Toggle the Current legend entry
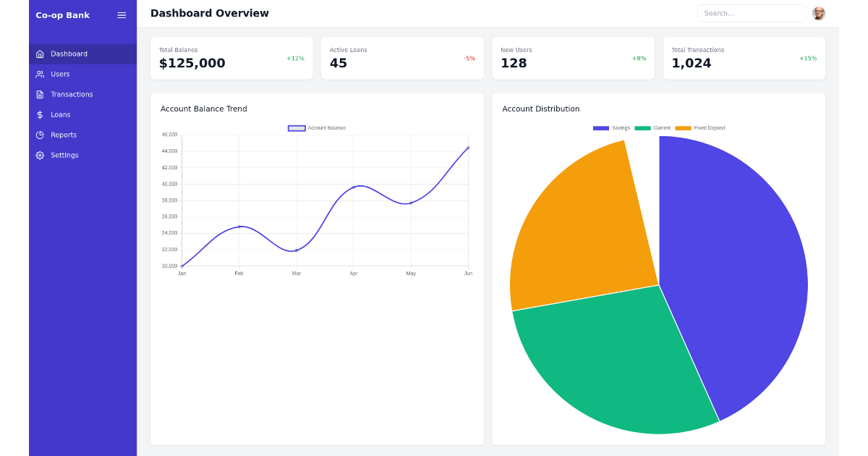Image resolution: width=868 pixels, height=456 pixels. (652, 127)
